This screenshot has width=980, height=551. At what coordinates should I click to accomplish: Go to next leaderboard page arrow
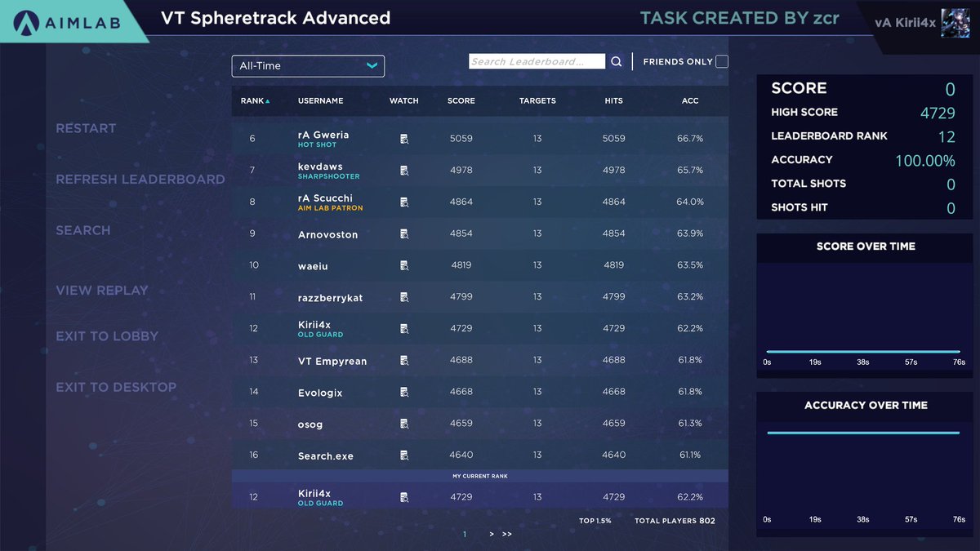pyautogui.click(x=492, y=535)
